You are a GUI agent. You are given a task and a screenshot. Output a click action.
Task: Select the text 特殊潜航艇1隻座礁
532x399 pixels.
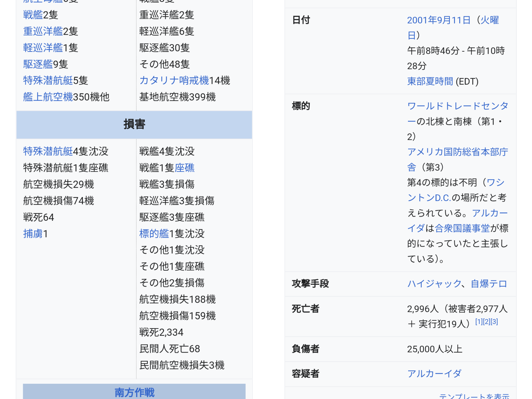(66, 168)
